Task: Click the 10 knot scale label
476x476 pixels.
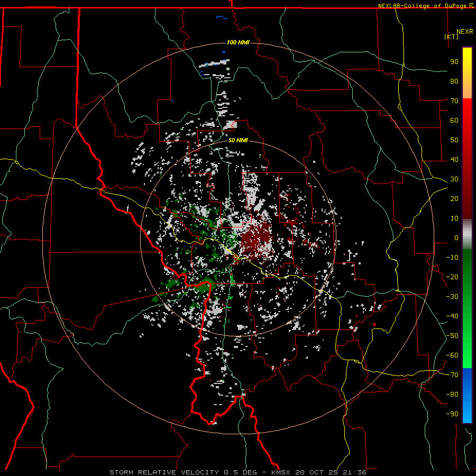Action: click(x=454, y=218)
